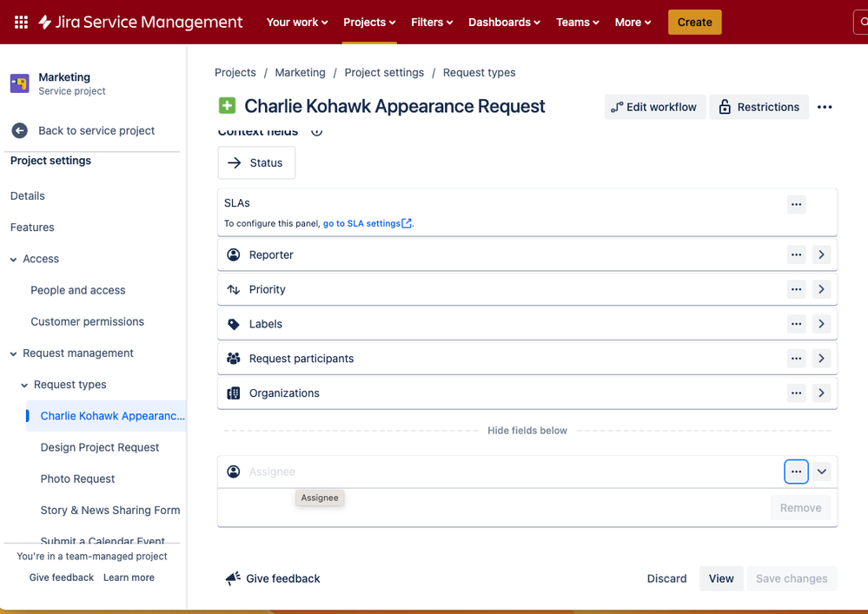The height and width of the screenshot is (614, 868).
Task: Click the Status context field box
Action: point(256,162)
